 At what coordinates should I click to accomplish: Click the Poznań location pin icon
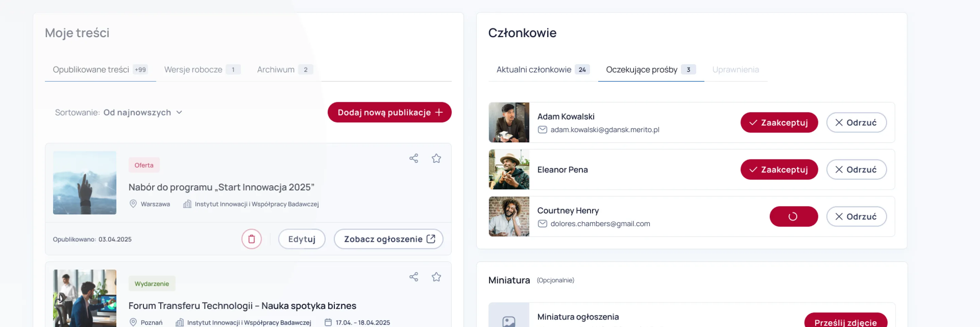tap(133, 323)
